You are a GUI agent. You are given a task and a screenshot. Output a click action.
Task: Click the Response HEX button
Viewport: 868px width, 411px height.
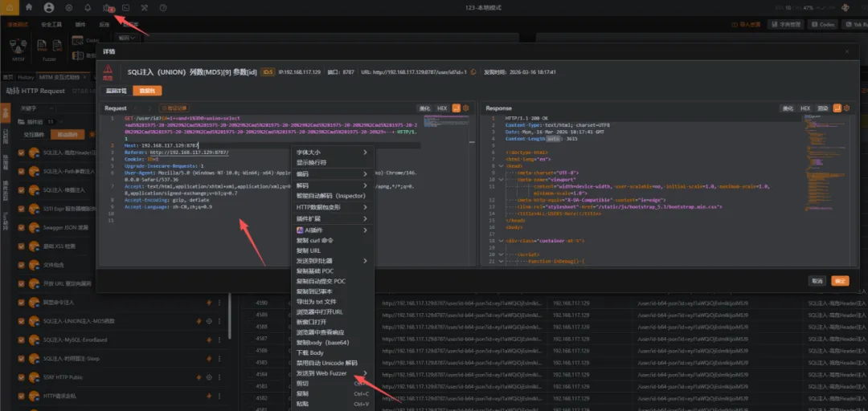click(x=805, y=108)
